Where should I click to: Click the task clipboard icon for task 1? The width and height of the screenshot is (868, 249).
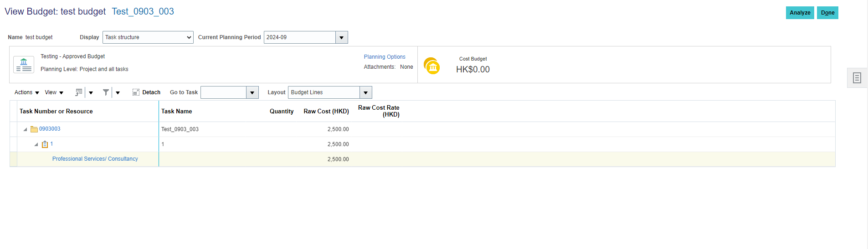pos(45,144)
